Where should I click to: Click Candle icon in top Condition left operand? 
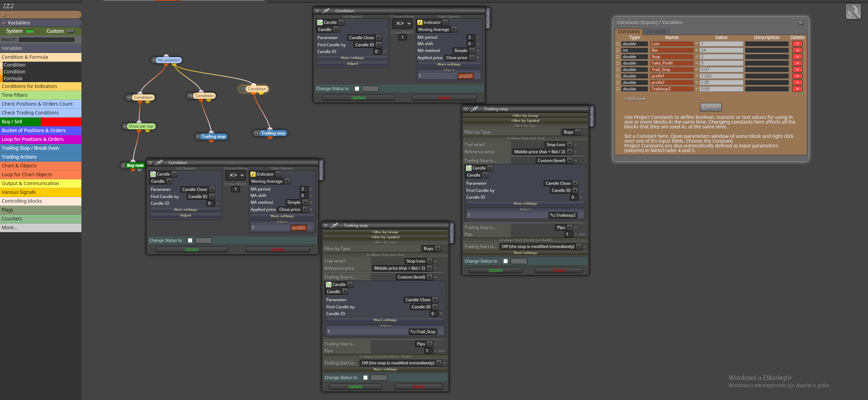tap(320, 22)
